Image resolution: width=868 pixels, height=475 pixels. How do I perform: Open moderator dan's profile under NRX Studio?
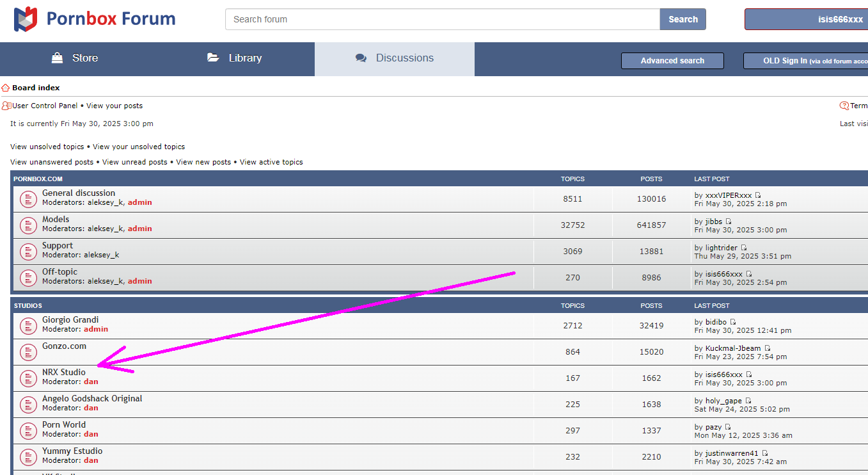(x=91, y=382)
